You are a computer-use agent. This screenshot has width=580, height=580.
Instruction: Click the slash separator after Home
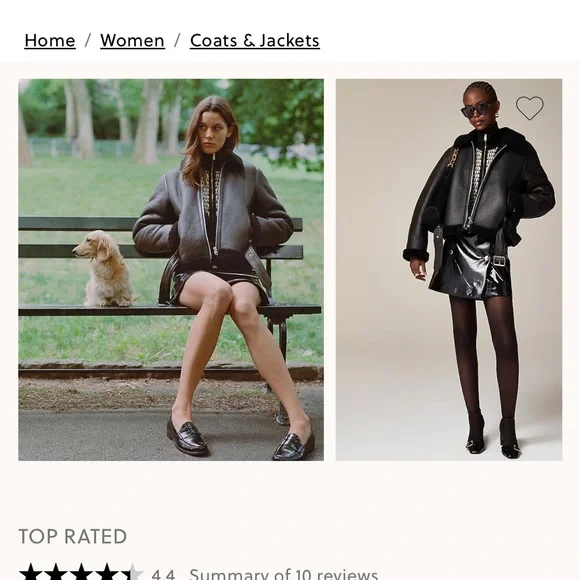coord(88,40)
